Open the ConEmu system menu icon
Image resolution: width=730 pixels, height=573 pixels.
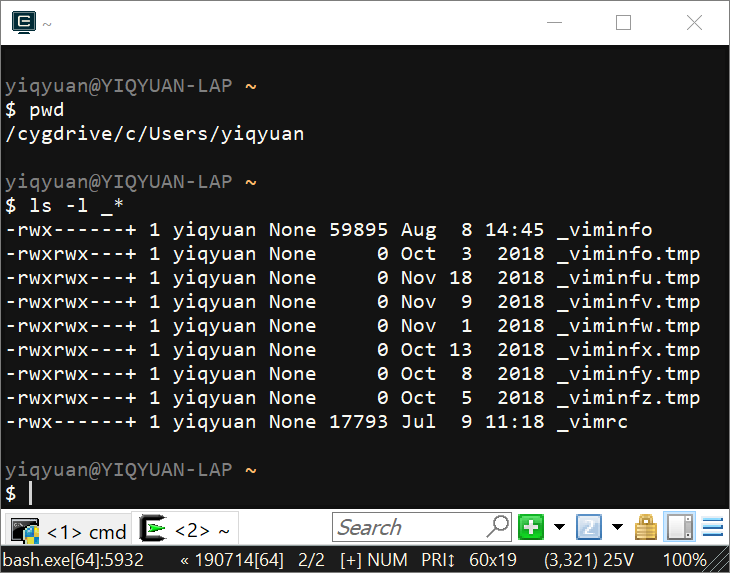tap(24, 22)
